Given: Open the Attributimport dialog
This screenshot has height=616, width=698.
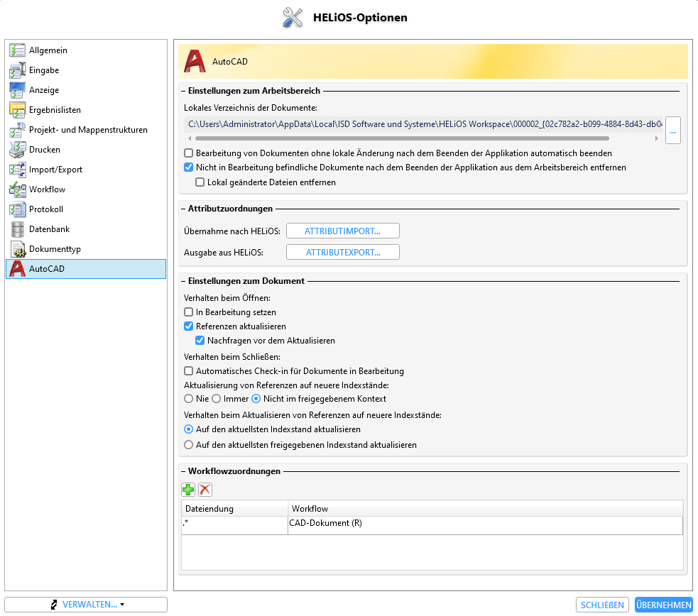Looking at the screenshot, I should pos(343,231).
